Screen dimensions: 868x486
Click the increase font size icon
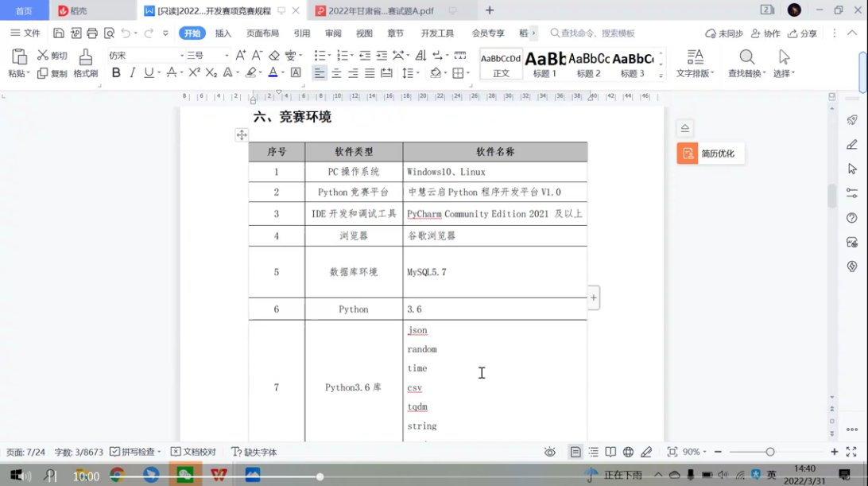tap(240, 56)
